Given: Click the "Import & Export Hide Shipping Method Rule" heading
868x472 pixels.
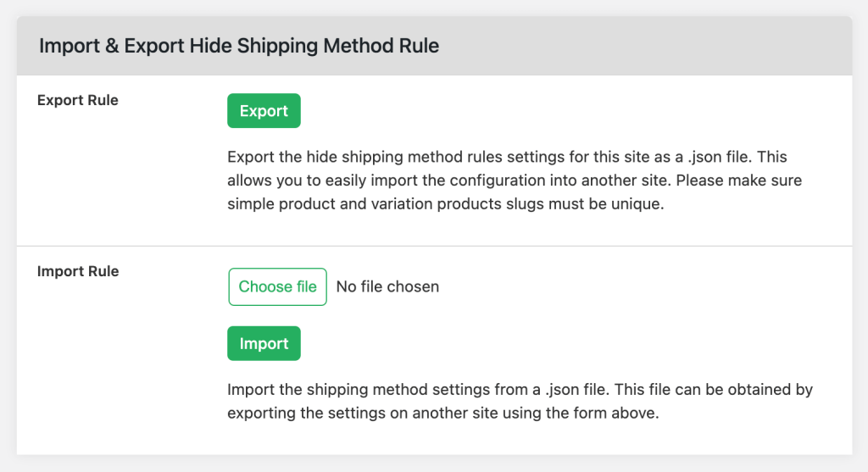Looking at the screenshot, I should pyautogui.click(x=238, y=46).
